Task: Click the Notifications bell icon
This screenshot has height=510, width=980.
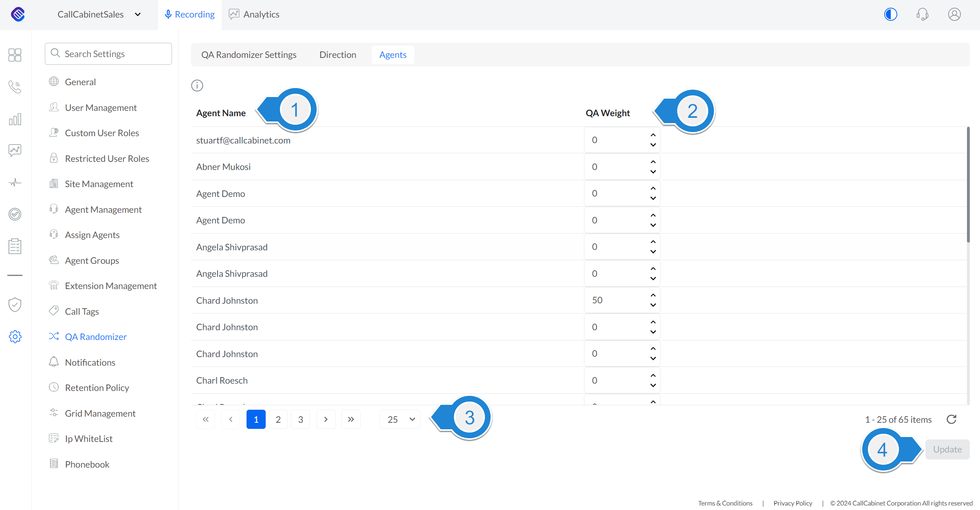Action: [x=54, y=362]
